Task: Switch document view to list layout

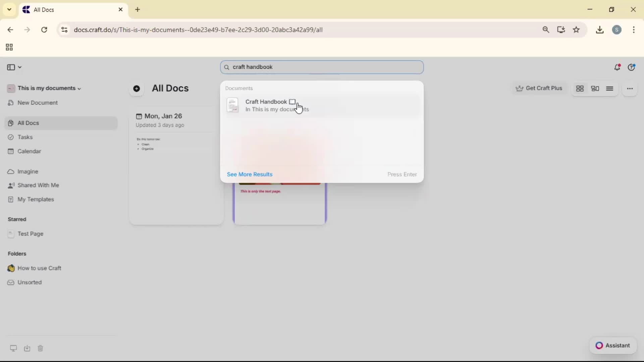Action: coord(610,88)
